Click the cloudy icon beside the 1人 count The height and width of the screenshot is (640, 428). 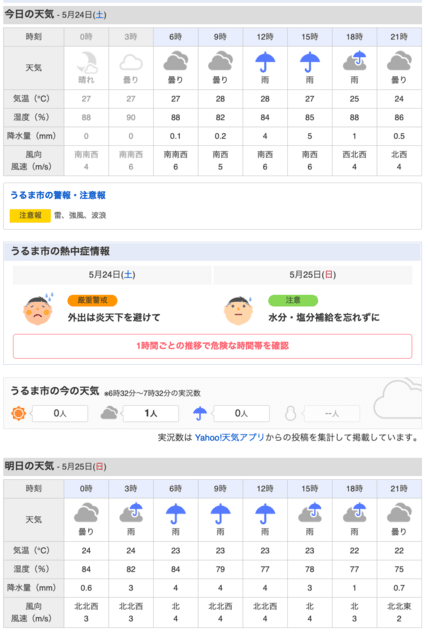point(109,413)
